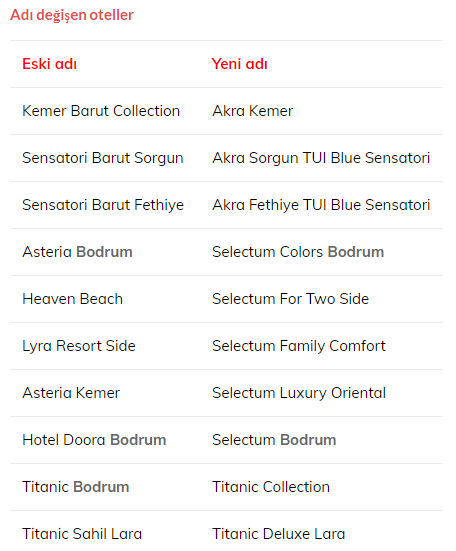Image resolution: width=456 pixels, height=551 pixels.
Task: Open the bold Bodrum link after Asteria
Action: click(x=104, y=252)
